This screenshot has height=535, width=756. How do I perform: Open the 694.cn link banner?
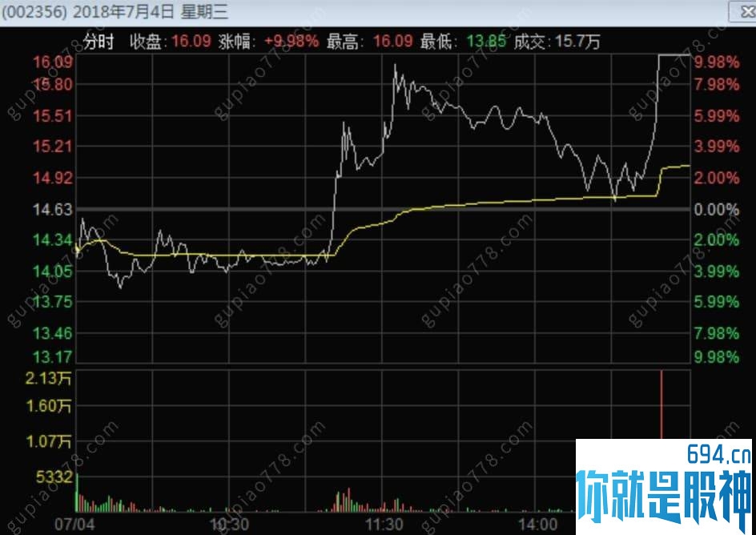(x=663, y=486)
